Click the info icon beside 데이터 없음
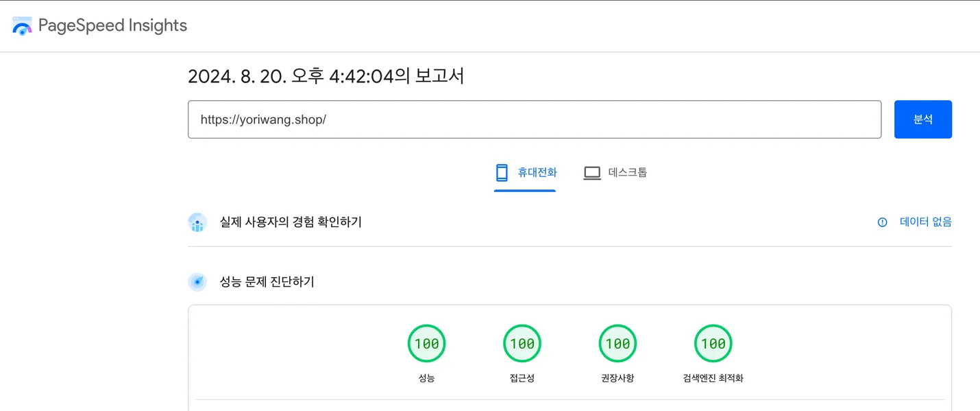Viewport: 980px width, 411px height. [883, 222]
